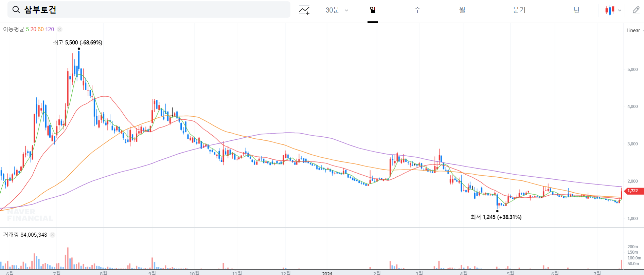Click the candlestick chart type icon
The image size is (644, 275).
tap(610, 10)
